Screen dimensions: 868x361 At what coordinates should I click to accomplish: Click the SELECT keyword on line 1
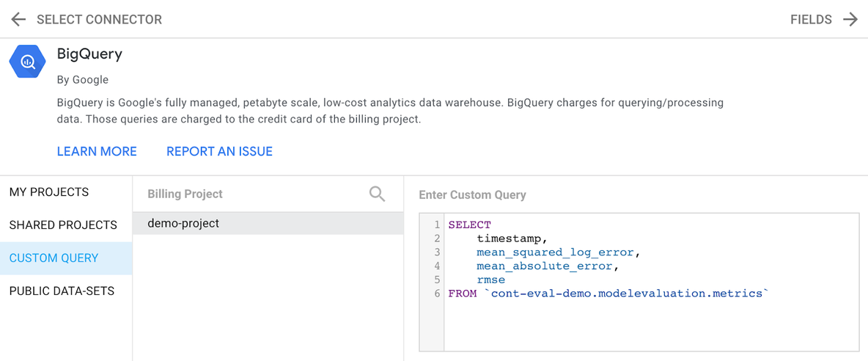(469, 225)
